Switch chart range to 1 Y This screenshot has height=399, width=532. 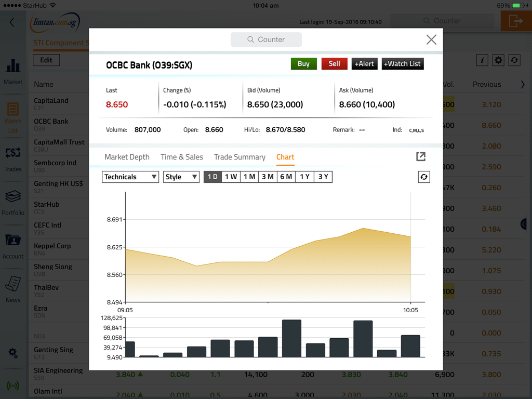[x=304, y=177]
